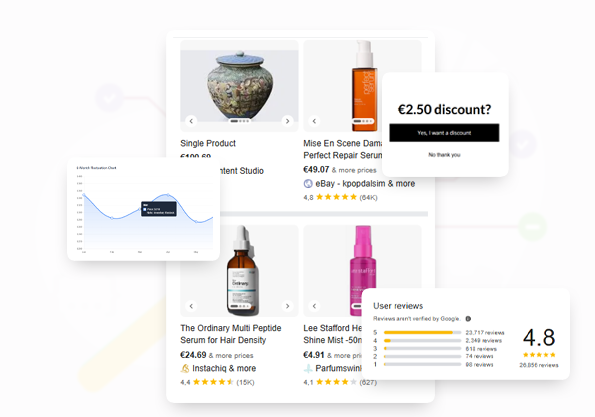595x417 pixels.
Task: Click next image arrow on Single Product
Action: (287, 121)
